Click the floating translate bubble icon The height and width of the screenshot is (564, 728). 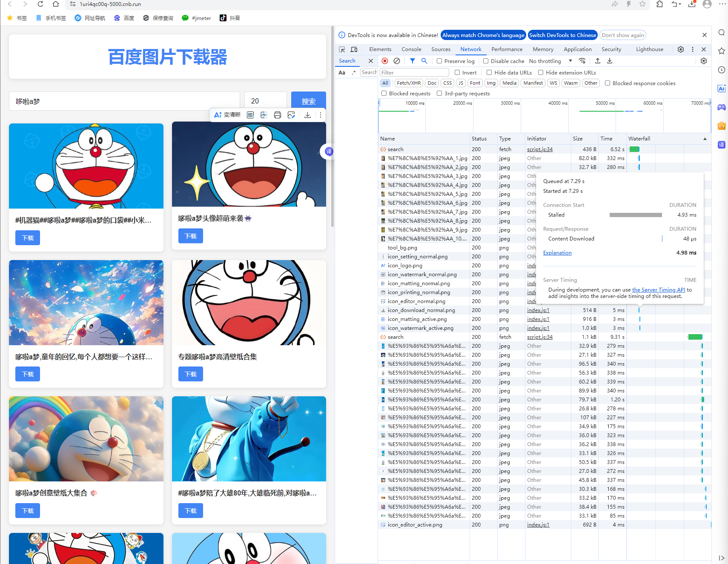(329, 152)
